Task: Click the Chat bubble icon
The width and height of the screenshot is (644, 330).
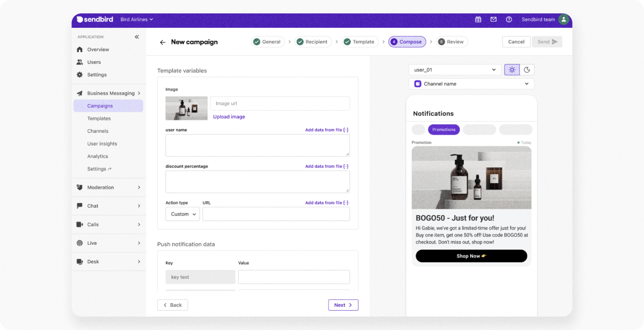Action: (x=80, y=206)
